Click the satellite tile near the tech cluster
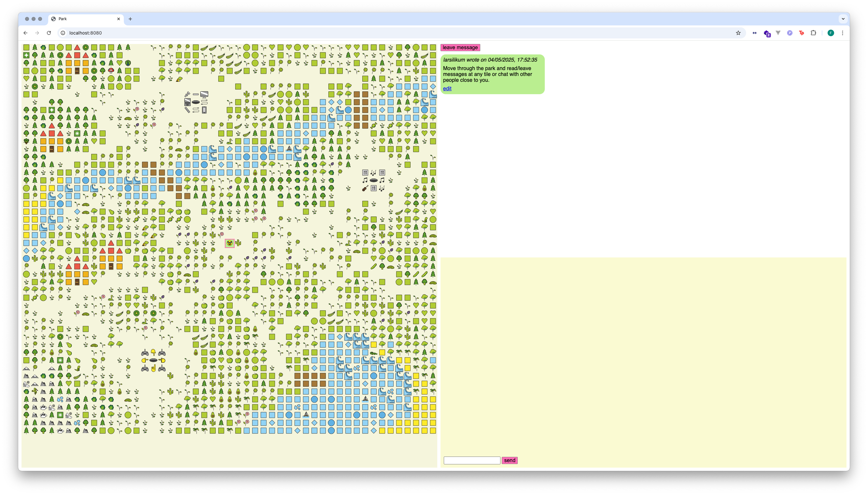Image resolution: width=868 pixels, height=495 pixels. coord(188,94)
